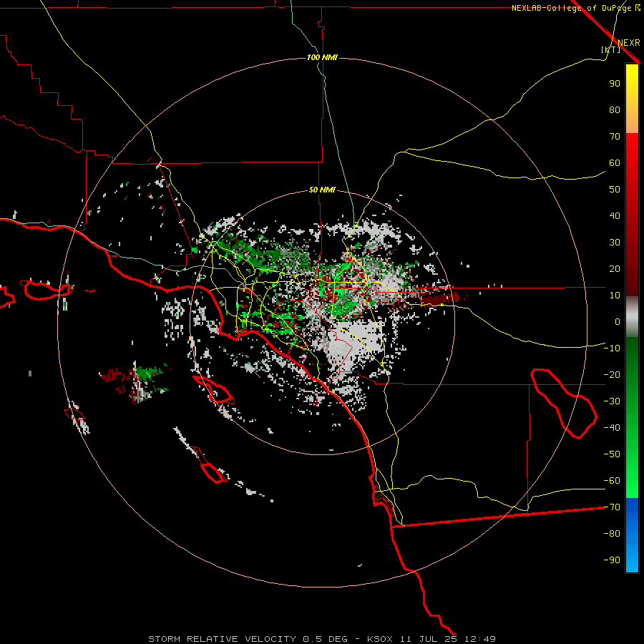The width and height of the screenshot is (644, 644).
Task: Click the "100 NMI" range ring label
Action: (x=322, y=57)
